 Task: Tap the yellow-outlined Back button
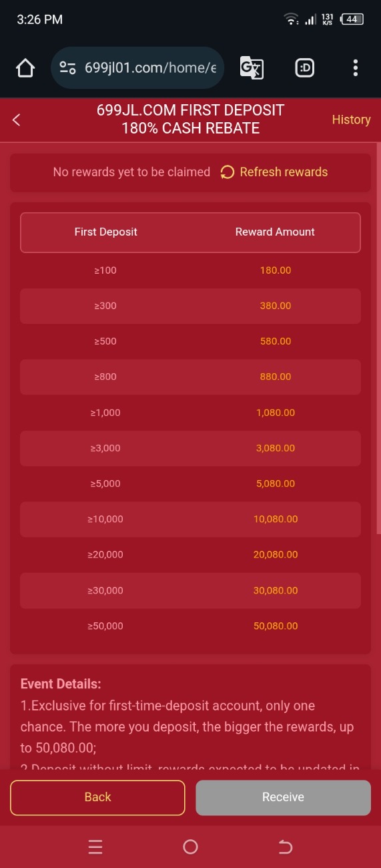(x=97, y=797)
